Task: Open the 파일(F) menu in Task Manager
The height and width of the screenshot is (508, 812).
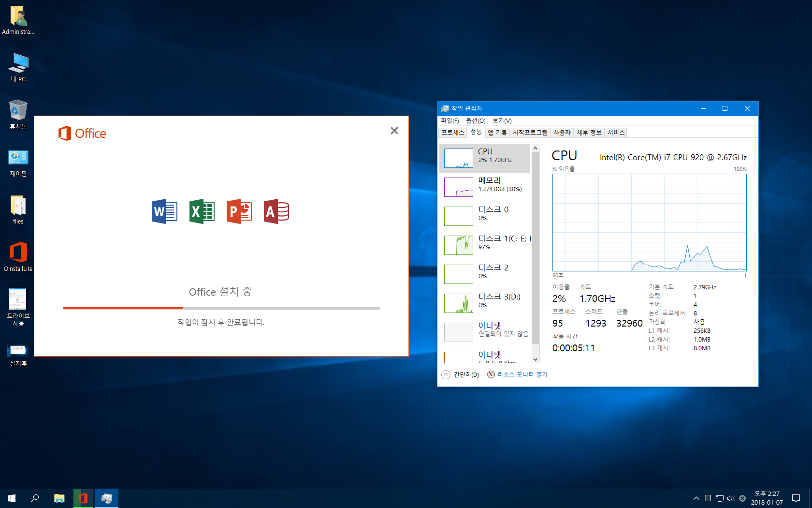Action: (x=450, y=121)
